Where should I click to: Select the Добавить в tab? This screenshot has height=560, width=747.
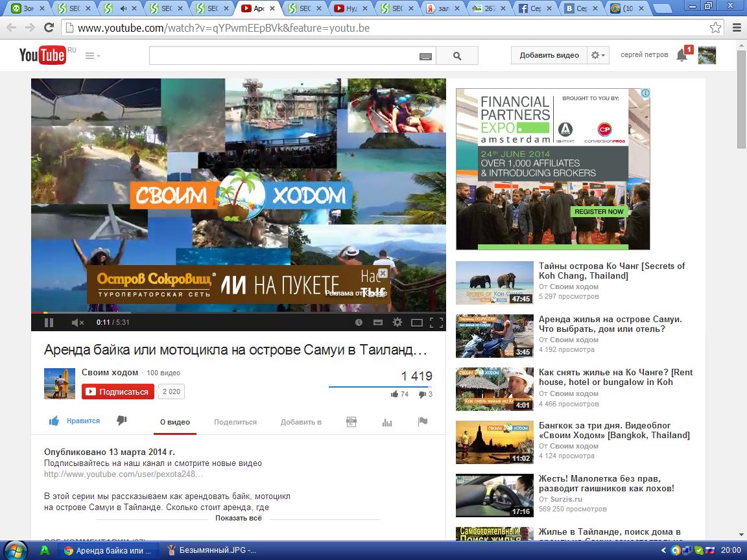(x=301, y=422)
